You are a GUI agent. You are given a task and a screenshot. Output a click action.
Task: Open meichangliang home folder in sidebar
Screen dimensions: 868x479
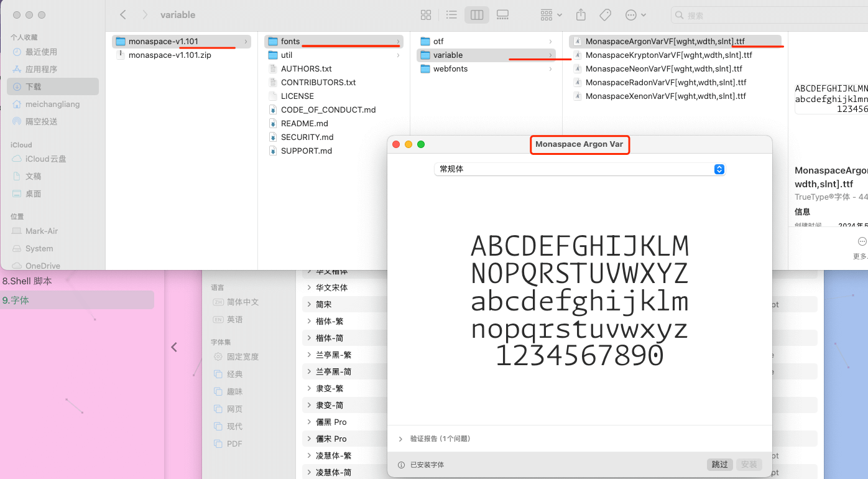click(x=52, y=104)
